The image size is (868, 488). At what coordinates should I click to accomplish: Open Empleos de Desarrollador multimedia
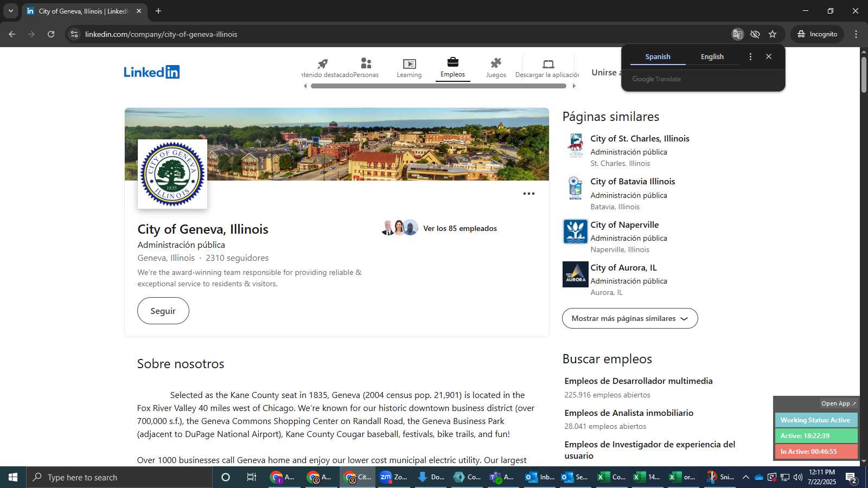[x=639, y=381]
